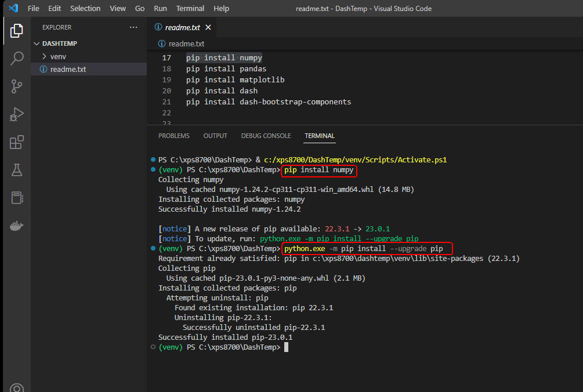Image resolution: width=583 pixels, height=392 pixels.
Task: Click 'Successfully installed numpy-1.24.2' terminal line
Action: pos(229,209)
